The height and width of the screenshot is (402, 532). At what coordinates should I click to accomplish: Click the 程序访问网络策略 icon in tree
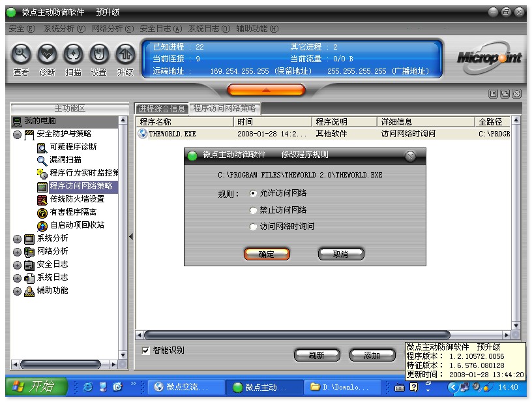[42, 187]
